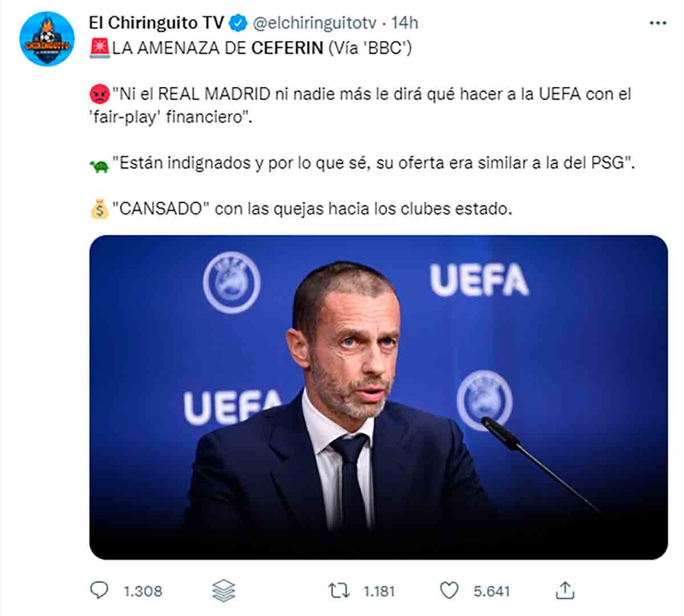
Task: Open the three-dot more options menu
Action: [658, 23]
